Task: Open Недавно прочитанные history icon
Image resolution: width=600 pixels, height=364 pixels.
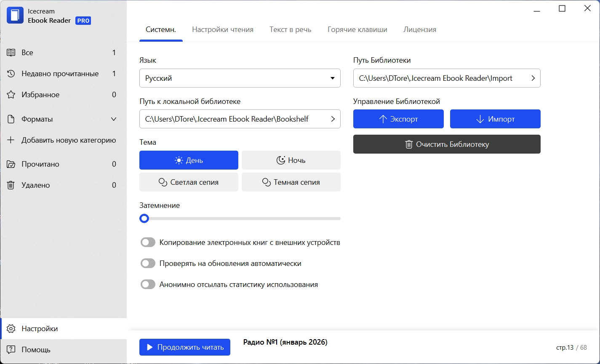Action: (x=11, y=74)
